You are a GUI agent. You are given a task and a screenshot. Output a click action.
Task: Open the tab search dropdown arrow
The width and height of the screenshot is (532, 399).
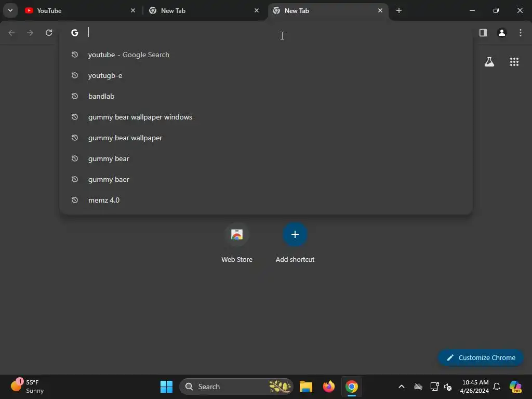click(10, 10)
